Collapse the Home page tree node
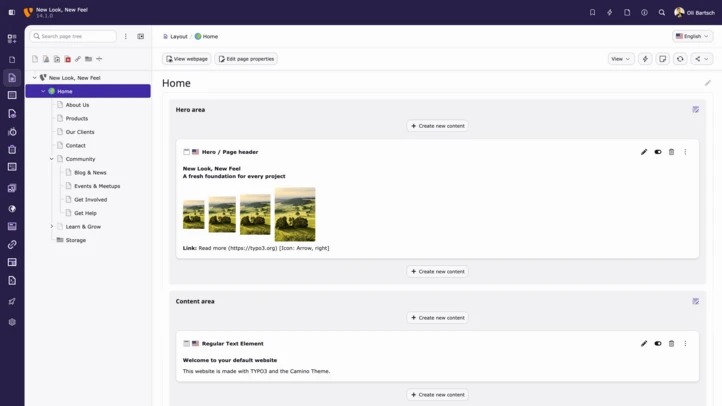The height and width of the screenshot is (406, 722). [43, 91]
